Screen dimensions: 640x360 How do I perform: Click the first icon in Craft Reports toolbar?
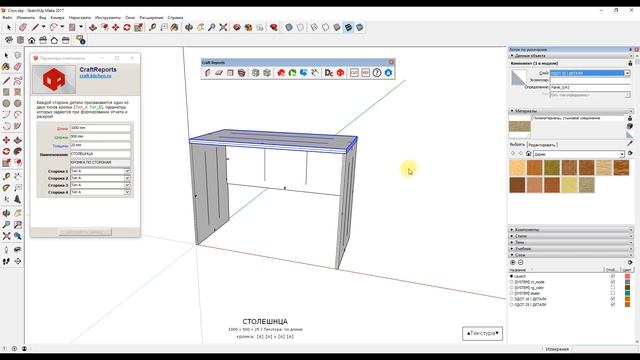(x=207, y=73)
